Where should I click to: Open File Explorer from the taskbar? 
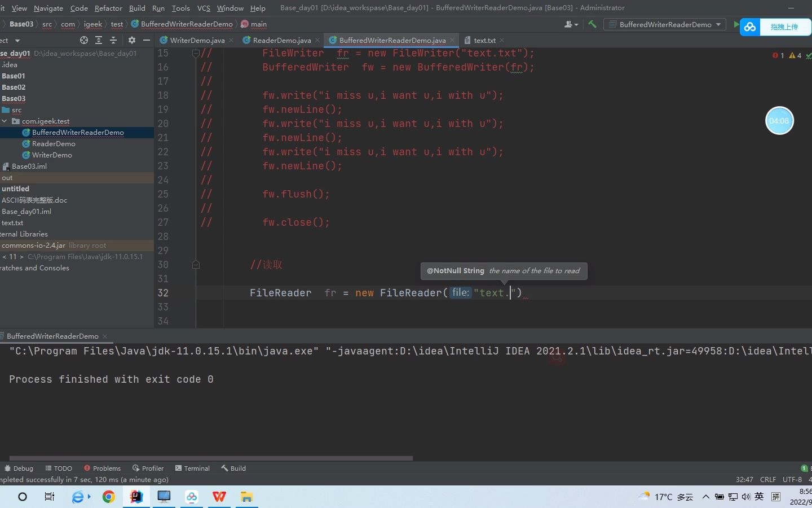pos(247,497)
